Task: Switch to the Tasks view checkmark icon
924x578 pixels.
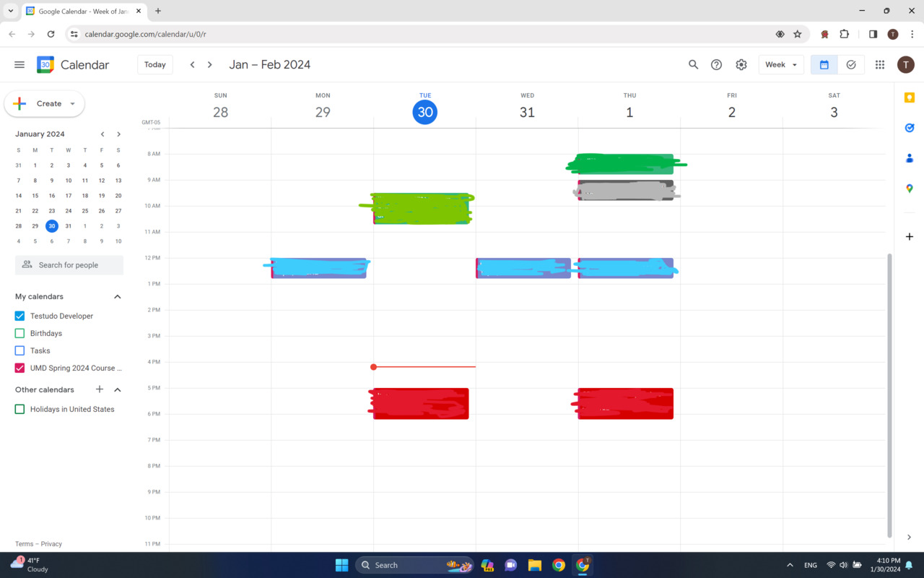Action: click(850, 64)
